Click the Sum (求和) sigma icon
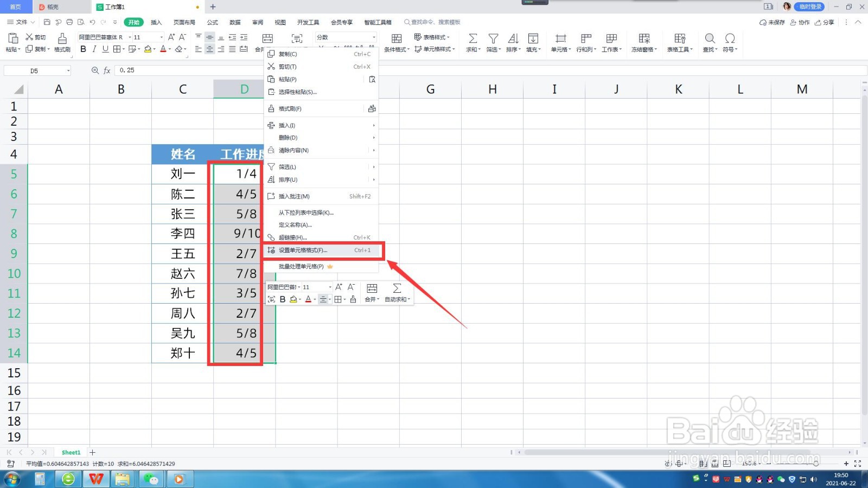868x488 pixels. (473, 38)
